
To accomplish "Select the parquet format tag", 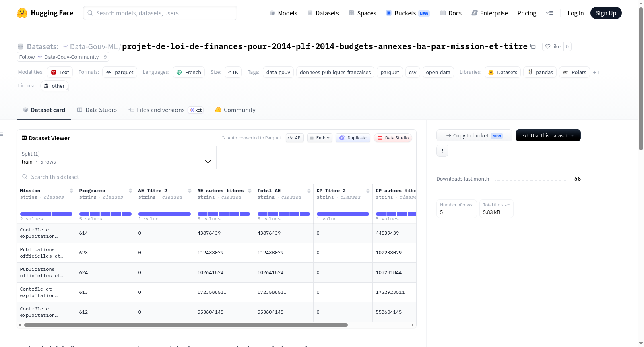I will [120, 72].
